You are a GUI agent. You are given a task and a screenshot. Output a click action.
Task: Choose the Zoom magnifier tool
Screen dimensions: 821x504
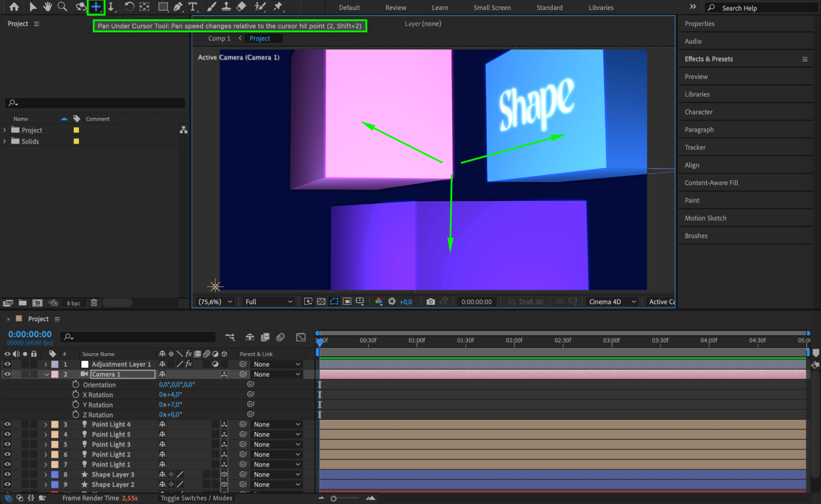point(62,7)
